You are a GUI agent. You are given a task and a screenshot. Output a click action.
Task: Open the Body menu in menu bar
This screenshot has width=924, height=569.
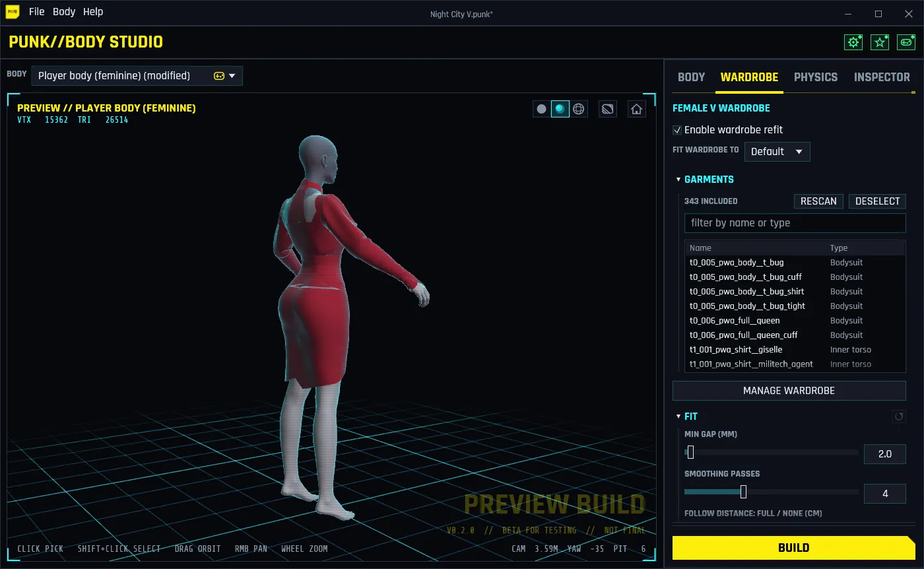pos(64,12)
